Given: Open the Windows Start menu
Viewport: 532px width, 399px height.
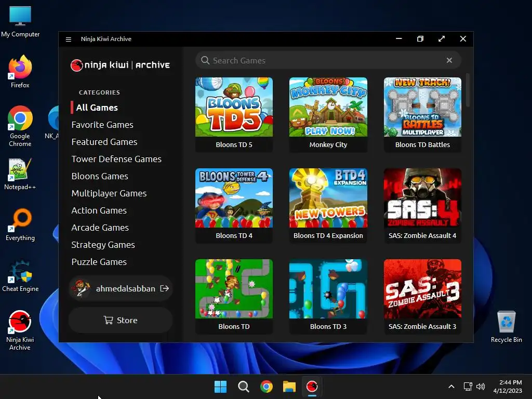Looking at the screenshot, I should [220, 387].
